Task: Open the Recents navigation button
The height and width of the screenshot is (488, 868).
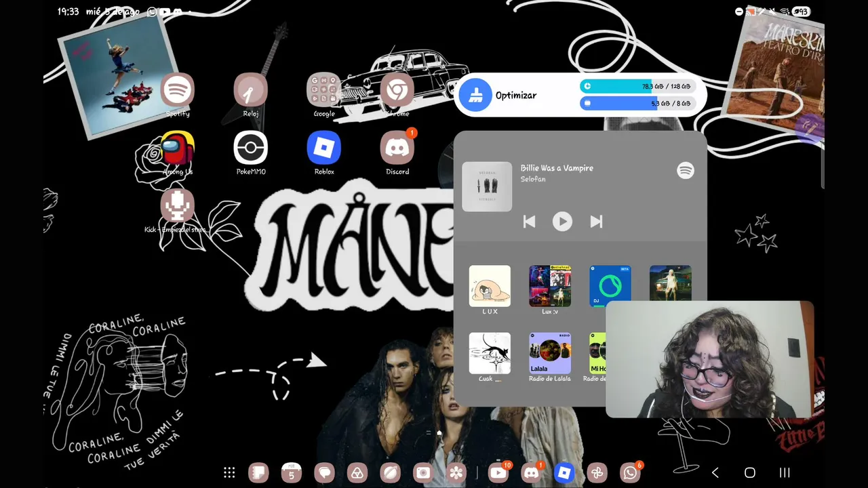Action: (785, 472)
